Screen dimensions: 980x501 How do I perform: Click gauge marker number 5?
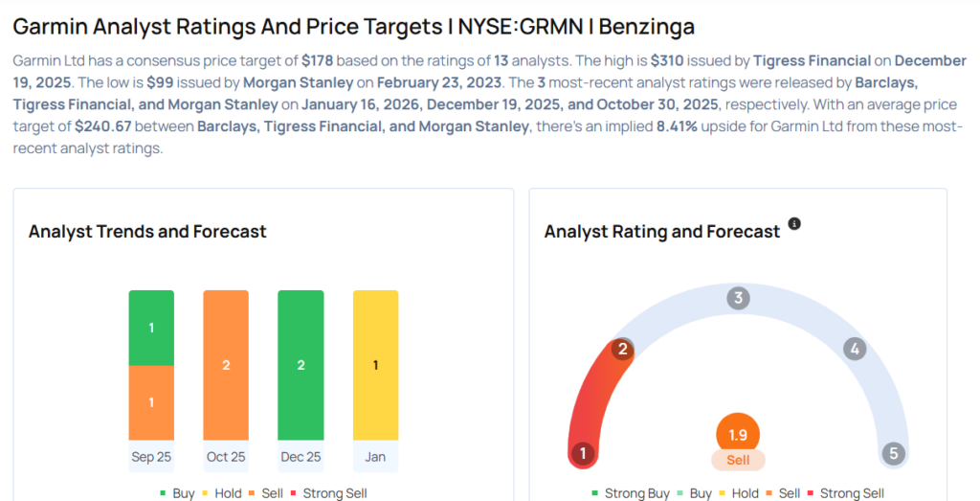tap(894, 453)
